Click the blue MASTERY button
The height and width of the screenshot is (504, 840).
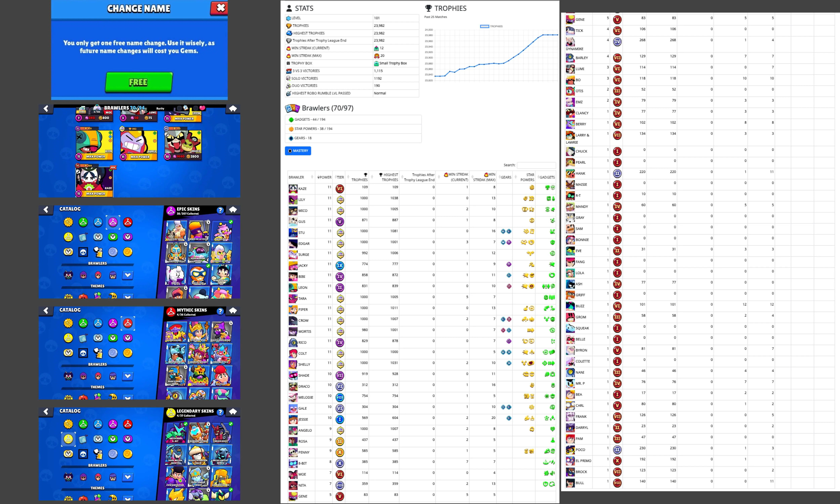(x=298, y=151)
